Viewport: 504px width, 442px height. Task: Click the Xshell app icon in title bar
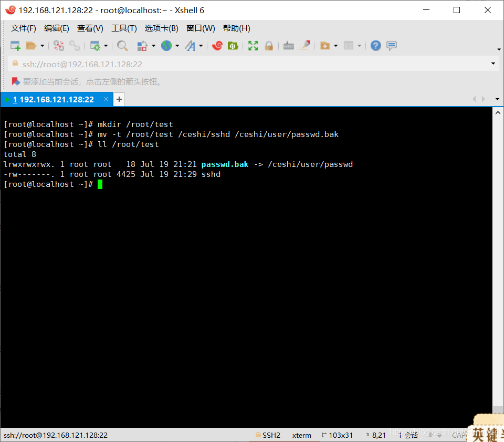[x=10, y=10]
